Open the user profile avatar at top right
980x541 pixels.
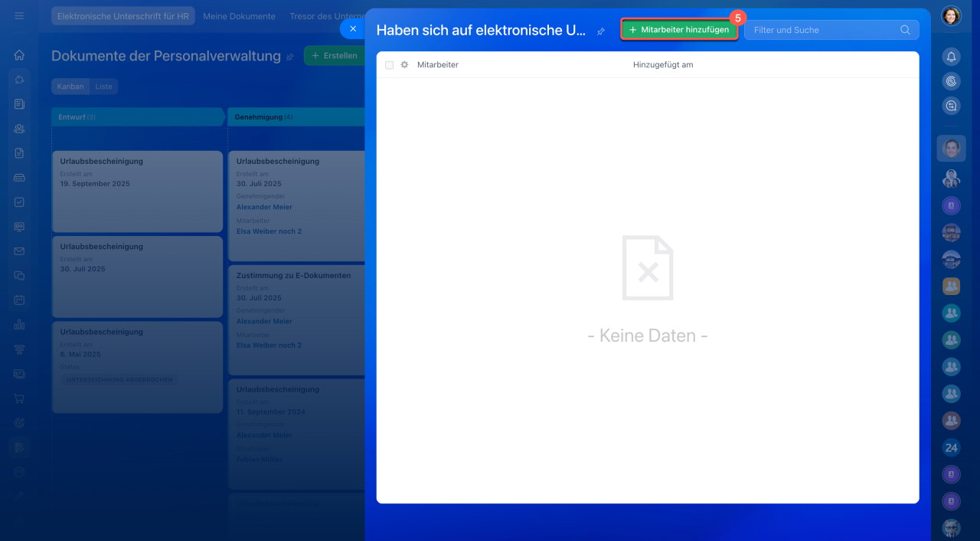[x=951, y=16]
